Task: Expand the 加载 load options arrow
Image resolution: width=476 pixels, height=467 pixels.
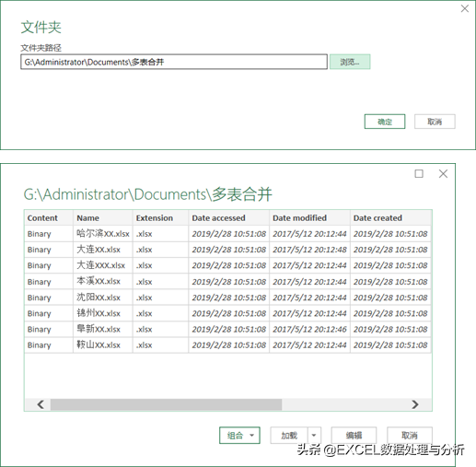Action: point(314,435)
